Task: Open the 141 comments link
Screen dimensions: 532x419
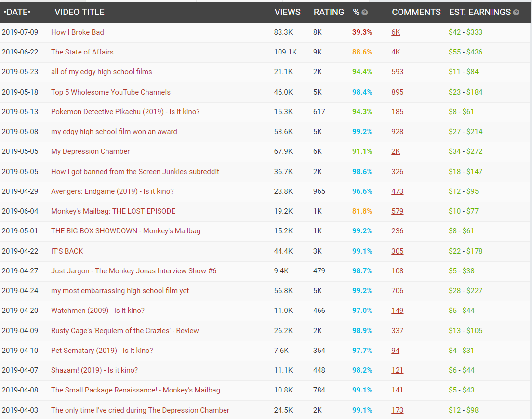Action: (397, 390)
